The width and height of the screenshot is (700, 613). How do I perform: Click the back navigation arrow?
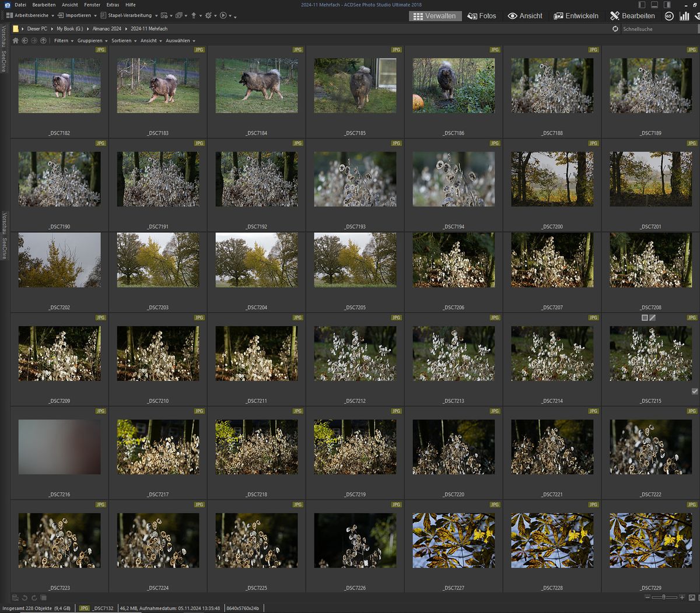[24, 41]
